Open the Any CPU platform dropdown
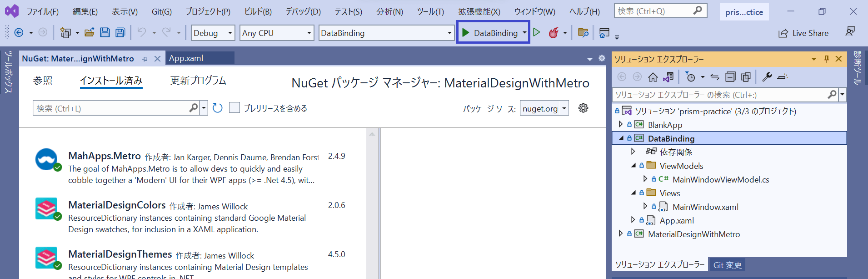This screenshot has width=868, height=279. [x=277, y=33]
